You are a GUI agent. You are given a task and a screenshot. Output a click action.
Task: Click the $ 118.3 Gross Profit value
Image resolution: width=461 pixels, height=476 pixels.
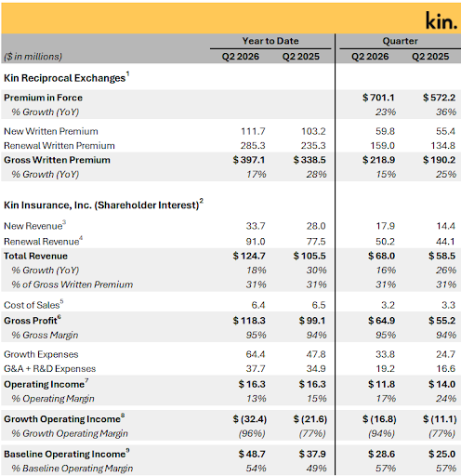pyautogui.click(x=249, y=321)
